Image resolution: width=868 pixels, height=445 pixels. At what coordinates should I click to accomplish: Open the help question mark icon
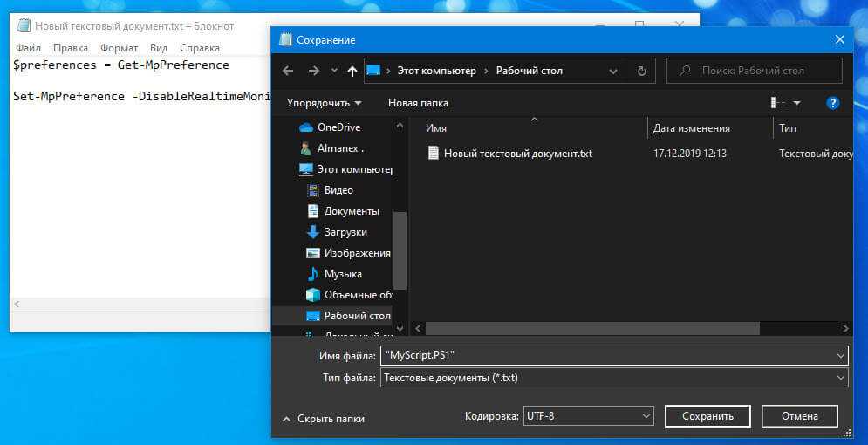pos(832,103)
